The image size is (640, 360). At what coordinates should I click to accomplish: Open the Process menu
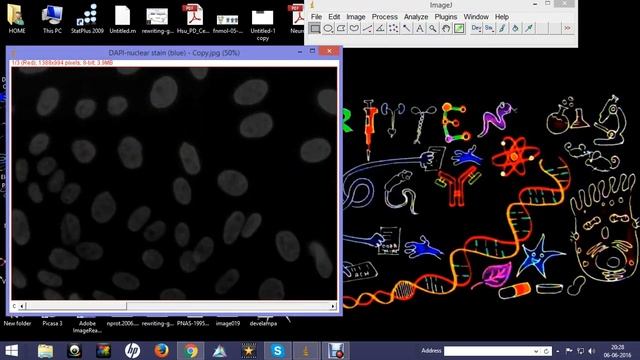(384, 17)
